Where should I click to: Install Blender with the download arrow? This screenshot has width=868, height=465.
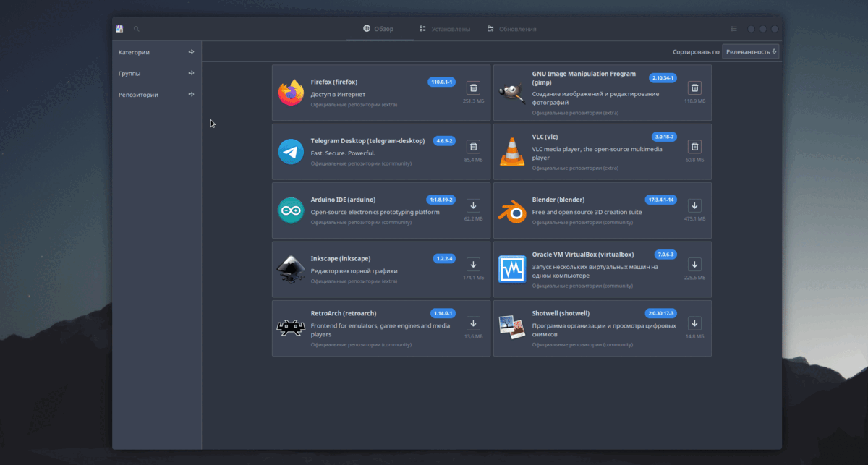click(694, 205)
